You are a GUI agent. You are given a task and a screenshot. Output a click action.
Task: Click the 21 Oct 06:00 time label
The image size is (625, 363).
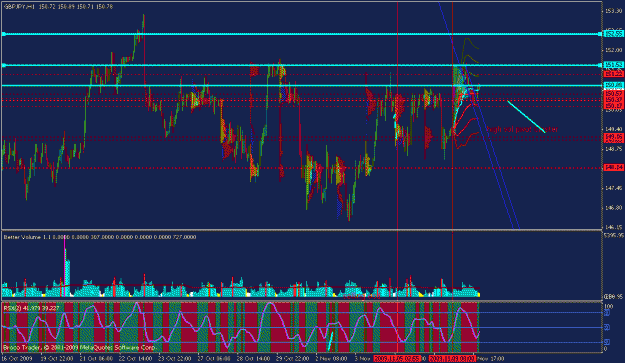pyautogui.click(x=96, y=358)
